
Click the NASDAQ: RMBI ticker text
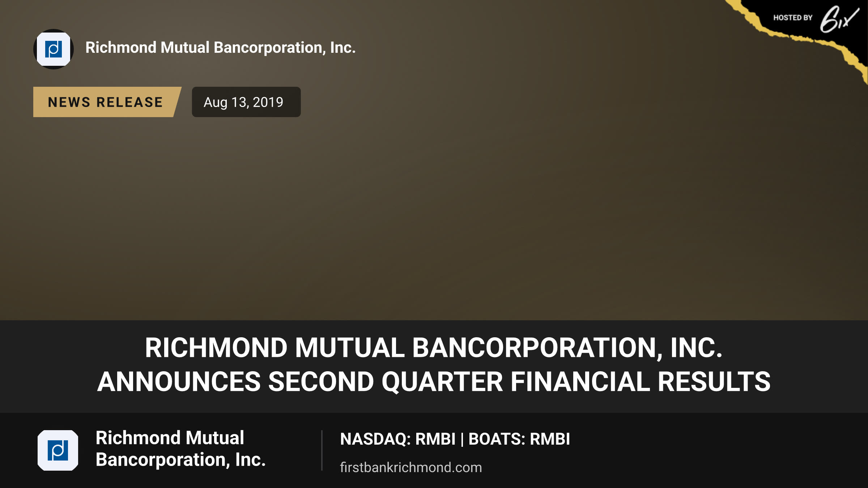point(398,439)
